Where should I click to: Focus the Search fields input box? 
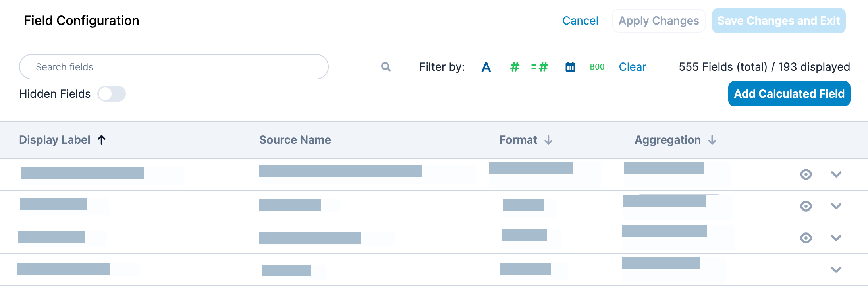174,67
